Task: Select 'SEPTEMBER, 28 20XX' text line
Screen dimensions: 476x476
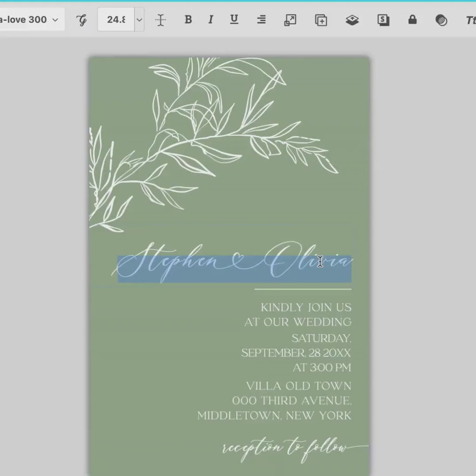Action: 296,353
